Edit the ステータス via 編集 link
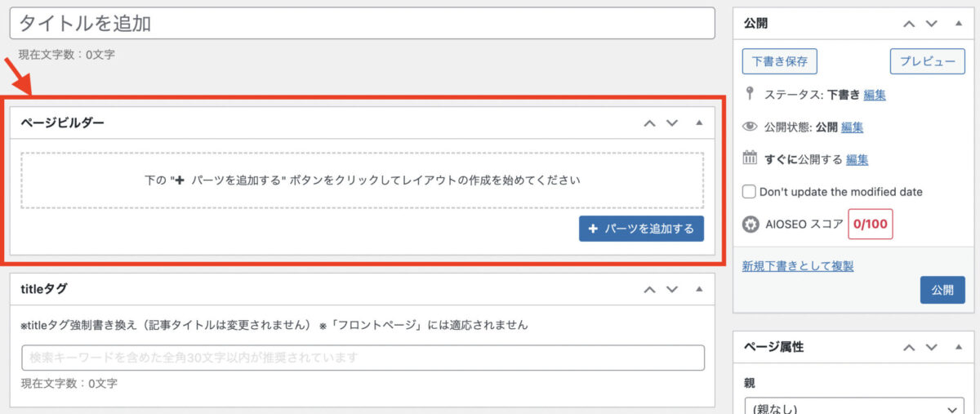 (875, 95)
